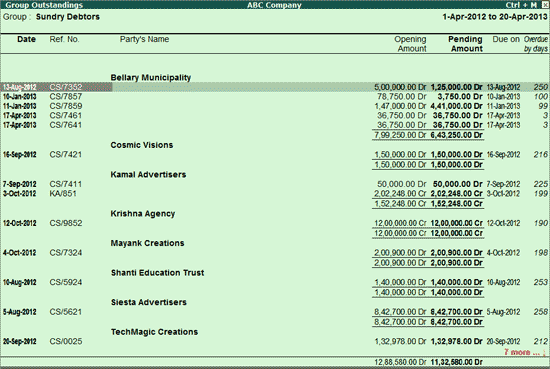Click pending amount 1,32,978.00 Dr
This screenshot has height=369, width=550.
pos(456,341)
